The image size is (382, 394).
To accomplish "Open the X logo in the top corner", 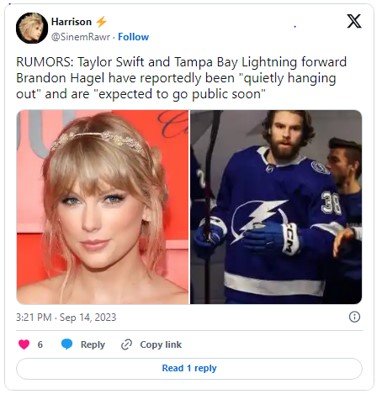I will coord(354,21).
